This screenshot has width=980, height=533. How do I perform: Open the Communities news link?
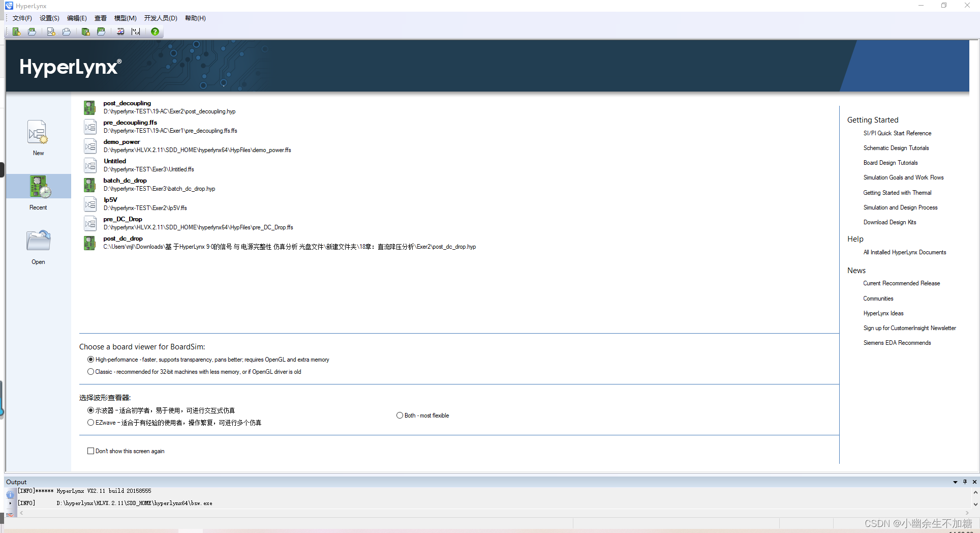click(x=878, y=299)
